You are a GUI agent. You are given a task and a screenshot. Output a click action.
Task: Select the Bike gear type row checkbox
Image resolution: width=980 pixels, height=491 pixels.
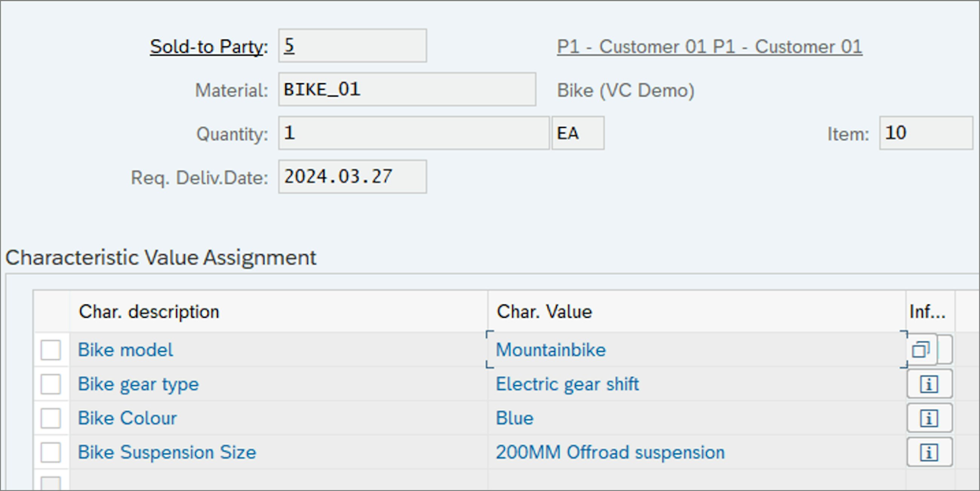point(51,384)
